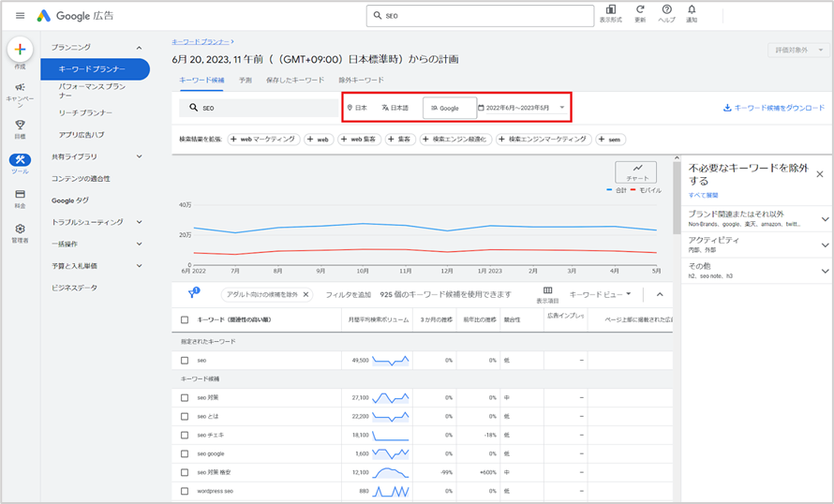
Task: Open the date range dropdown
Action: point(522,108)
